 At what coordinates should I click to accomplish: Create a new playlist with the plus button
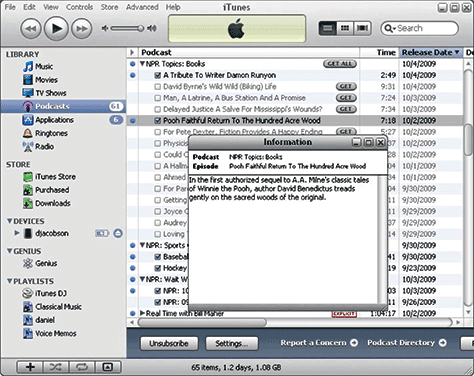pos(30,367)
